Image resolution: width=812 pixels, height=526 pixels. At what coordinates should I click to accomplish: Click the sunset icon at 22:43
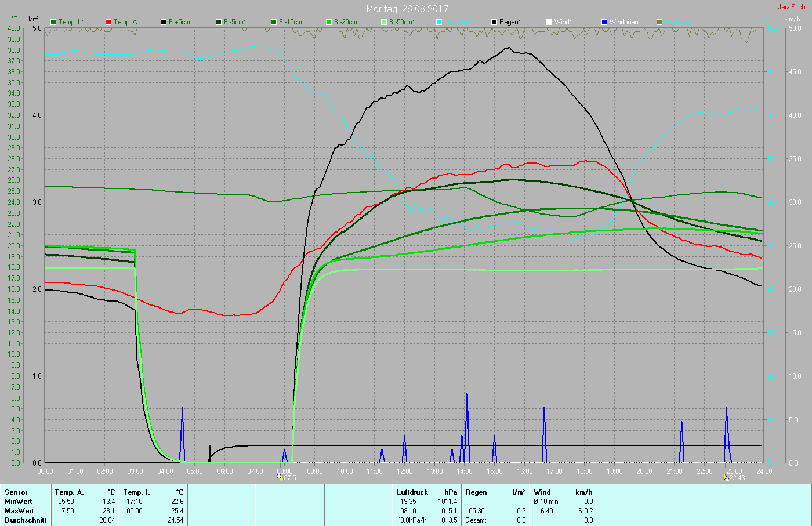coord(726,478)
